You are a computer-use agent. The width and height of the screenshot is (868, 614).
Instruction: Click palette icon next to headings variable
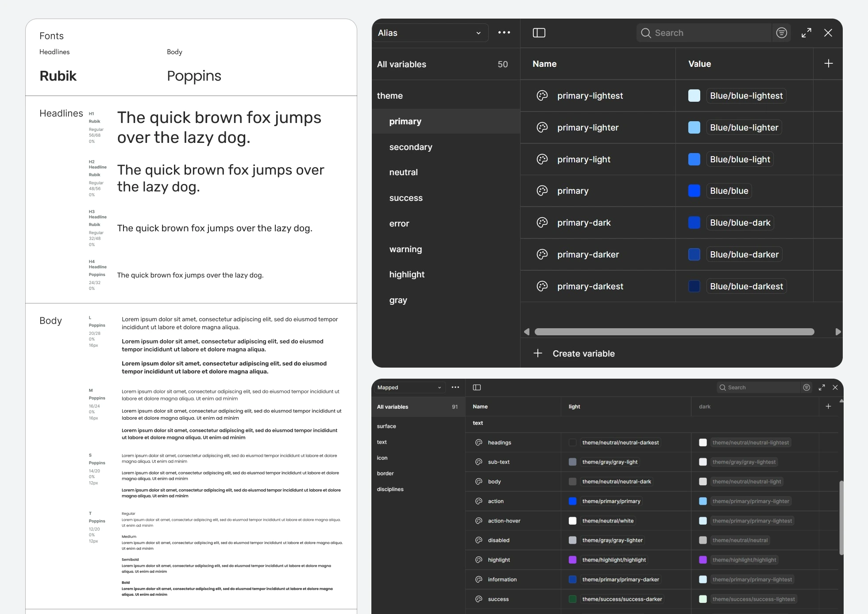478,442
